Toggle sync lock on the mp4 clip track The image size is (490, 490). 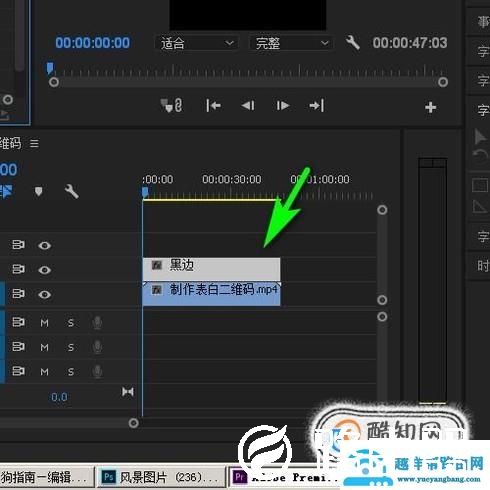pyautogui.click(x=18, y=294)
